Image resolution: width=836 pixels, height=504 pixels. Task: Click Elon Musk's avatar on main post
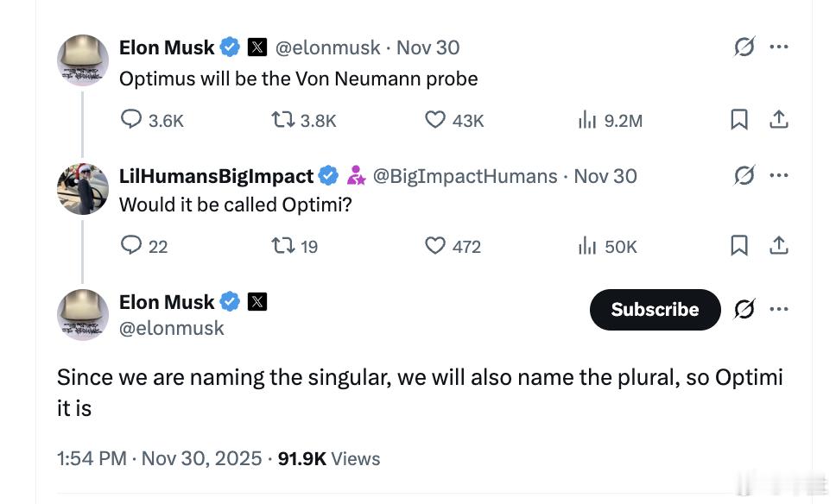(83, 315)
